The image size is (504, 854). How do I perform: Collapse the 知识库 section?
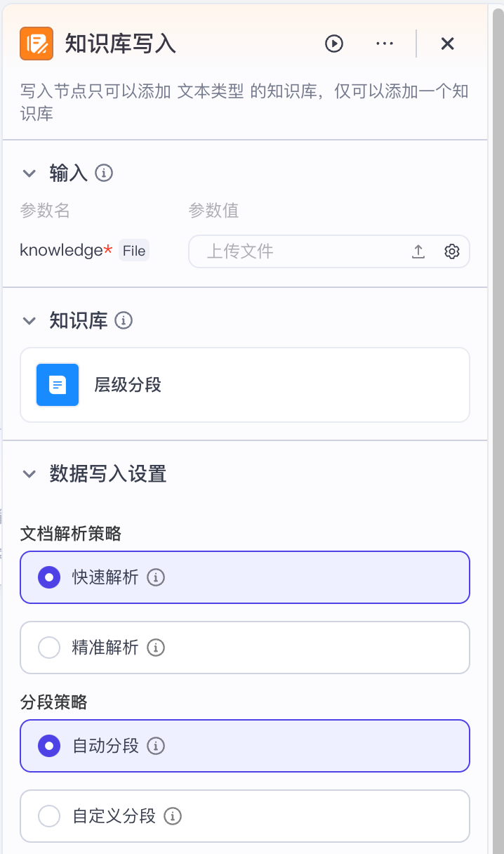29,321
